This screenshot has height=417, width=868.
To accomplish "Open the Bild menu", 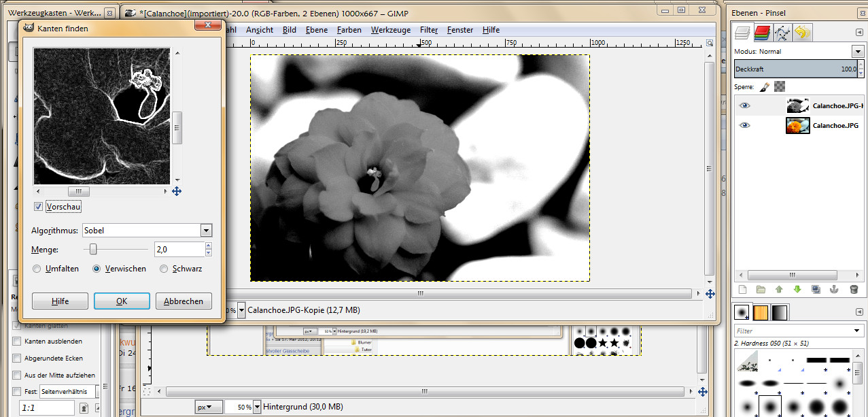I will [x=290, y=30].
